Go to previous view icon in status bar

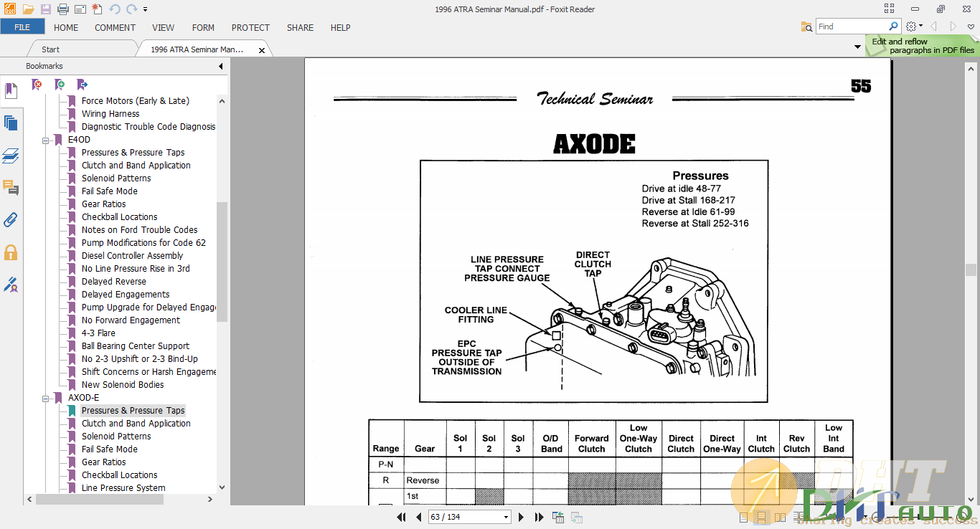click(558, 517)
